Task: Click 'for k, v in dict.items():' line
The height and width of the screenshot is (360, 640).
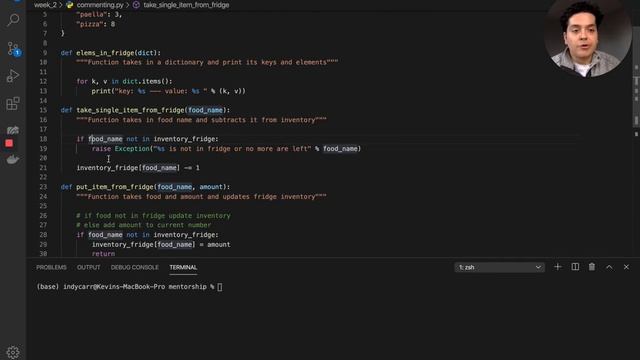Action: [x=124, y=81]
